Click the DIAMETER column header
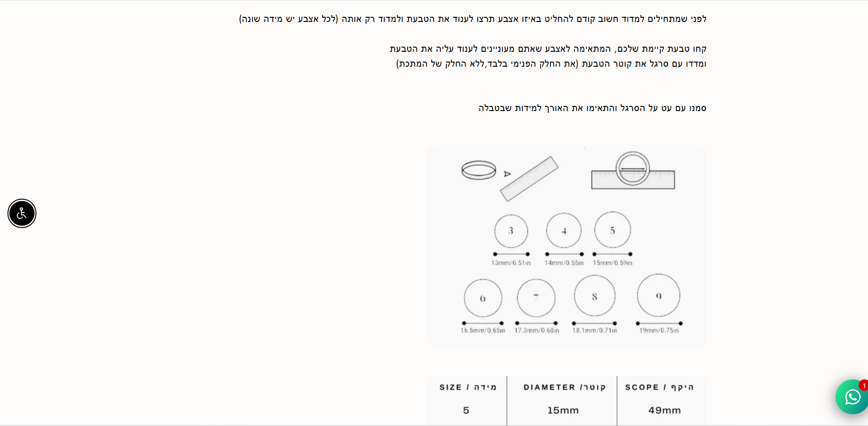868x426 pixels. click(564, 387)
